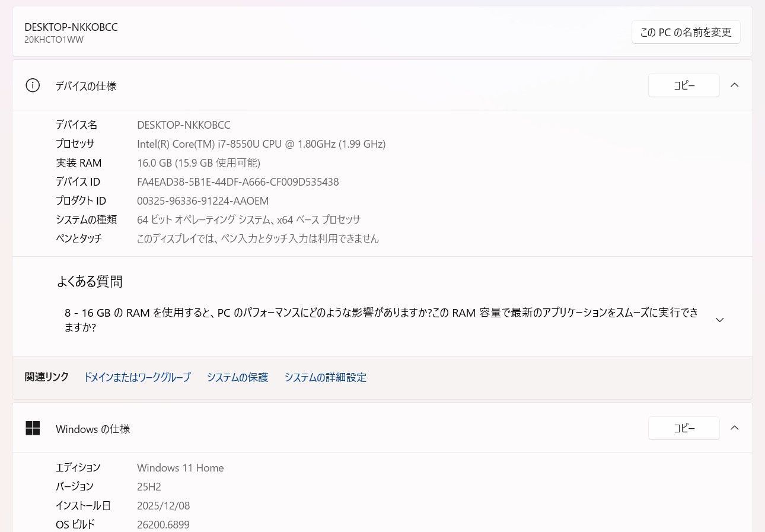Open システムの保護 link
Viewport: 765px width, 532px height.
point(237,377)
